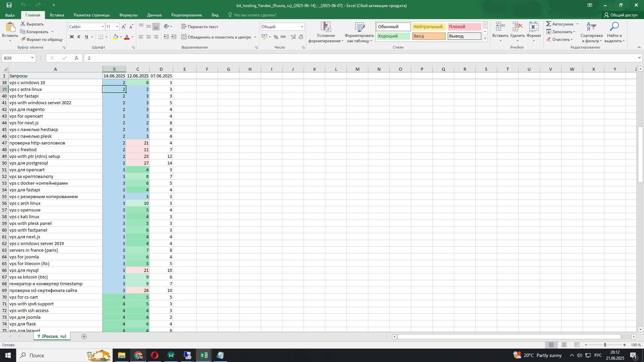Click Общий доступ share button
The height and width of the screenshot is (362, 644).
pos(621,15)
